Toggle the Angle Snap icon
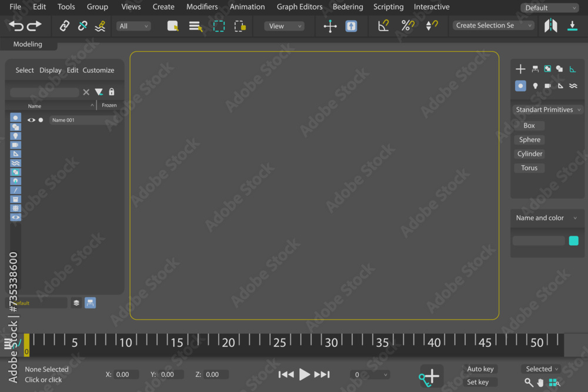The height and width of the screenshot is (392, 588). point(383,26)
